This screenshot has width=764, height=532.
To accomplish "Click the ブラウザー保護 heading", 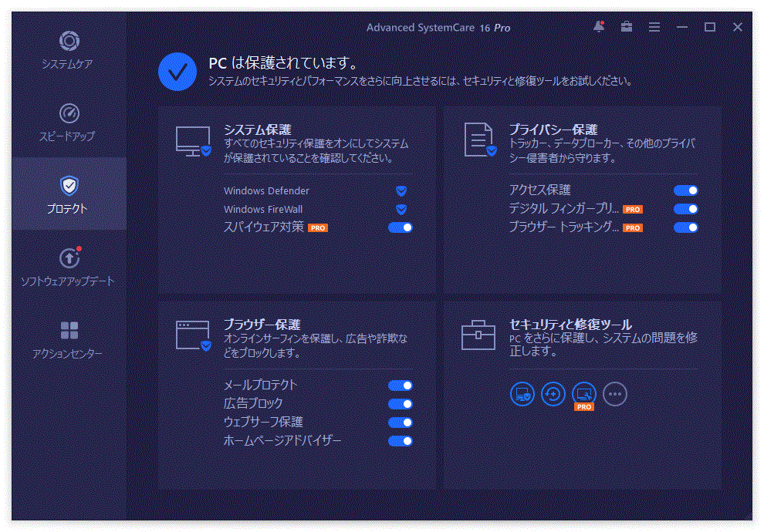I will click(262, 324).
